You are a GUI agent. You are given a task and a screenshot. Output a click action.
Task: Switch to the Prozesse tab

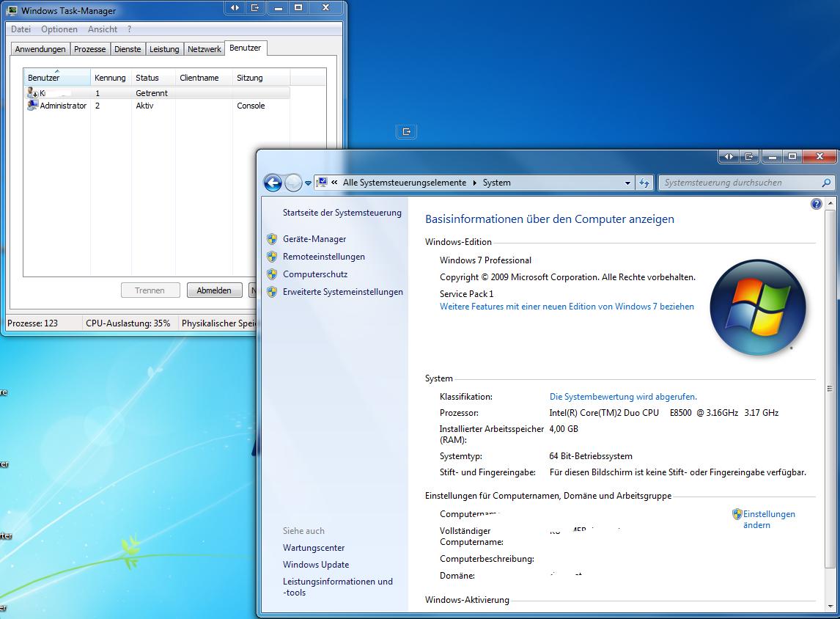point(90,49)
